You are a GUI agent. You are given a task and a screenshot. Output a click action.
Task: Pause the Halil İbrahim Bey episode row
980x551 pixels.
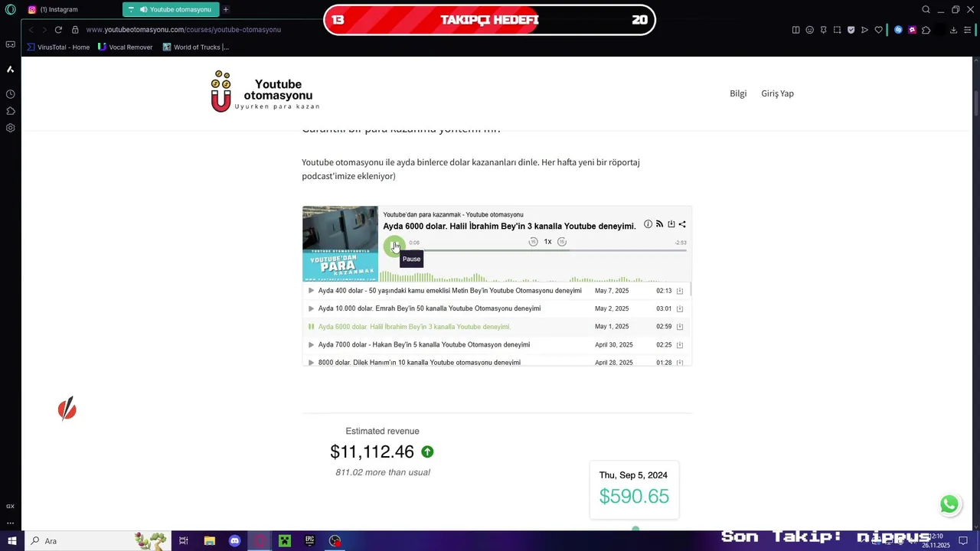(311, 327)
